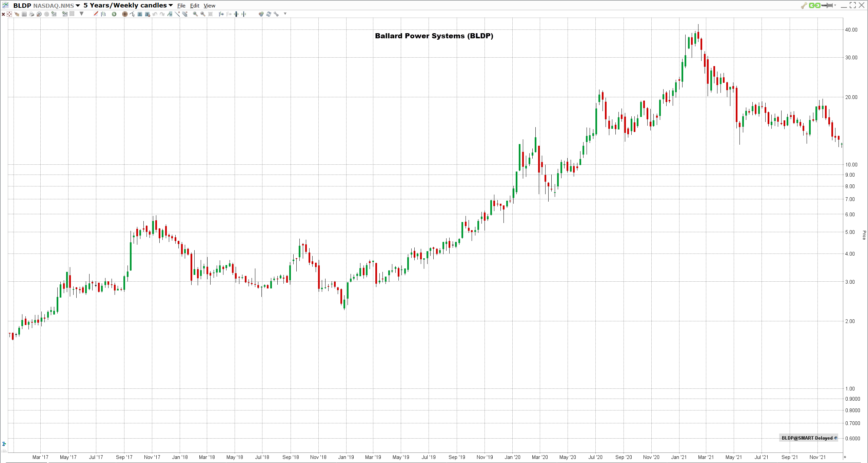868x463 pixels.
Task: Click the Jan '20 date axis label
Action: point(512,457)
